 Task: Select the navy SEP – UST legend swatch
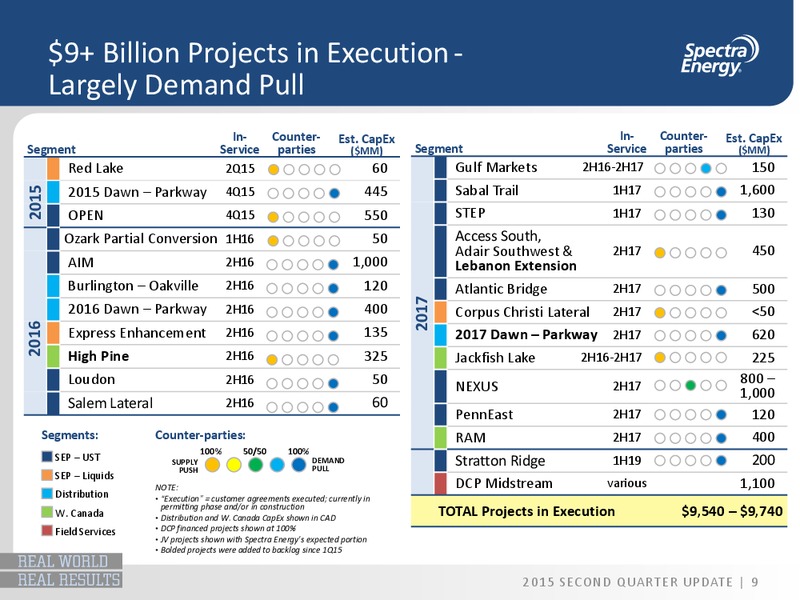[47, 457]
